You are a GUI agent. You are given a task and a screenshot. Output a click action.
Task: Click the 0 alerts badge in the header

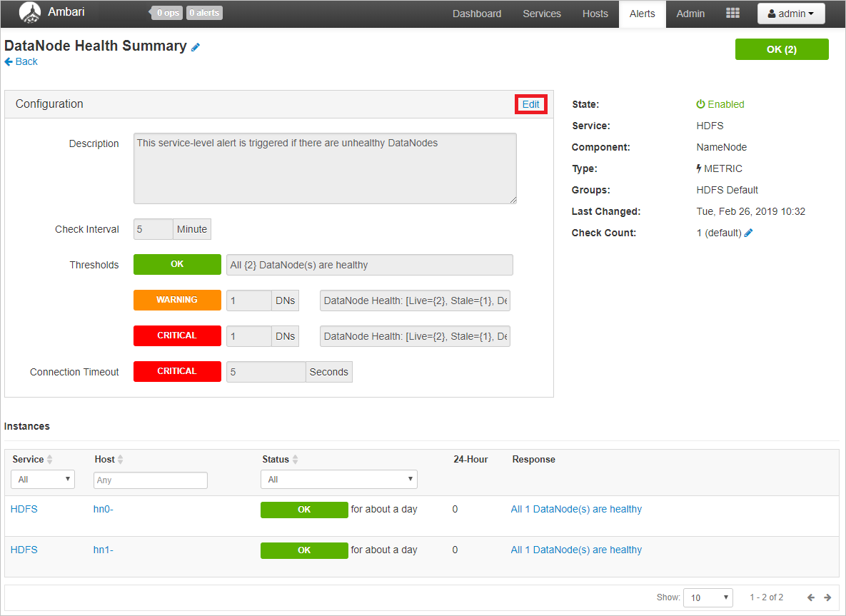pos(204,12)
